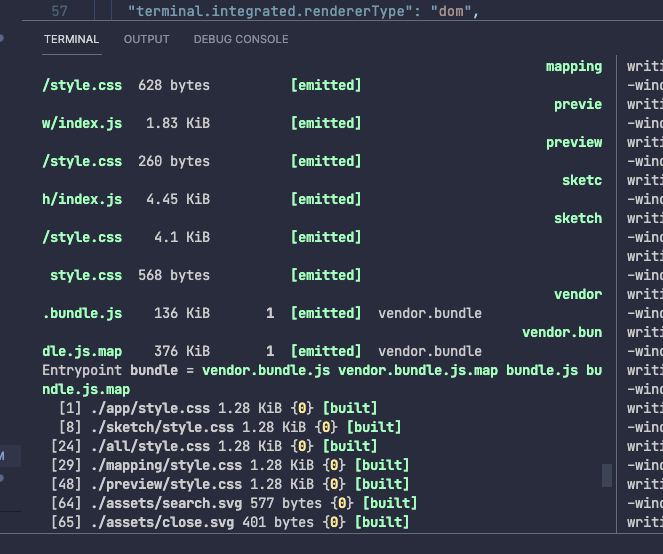Viewport: 663px width, 554px height.
Task: Place cursor in the "dom" value string
Action: [451, 11]
